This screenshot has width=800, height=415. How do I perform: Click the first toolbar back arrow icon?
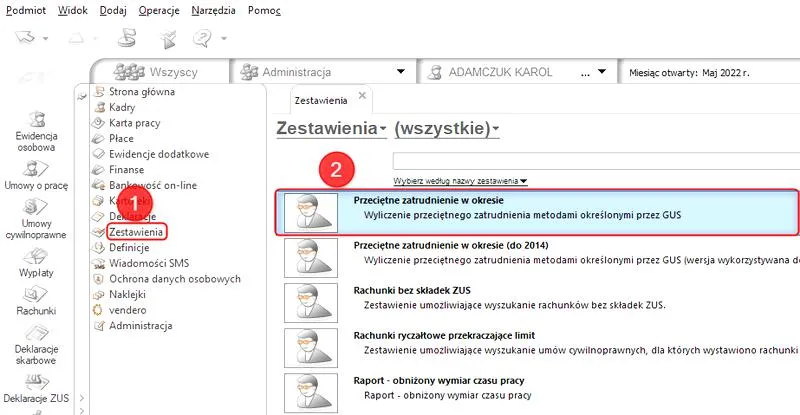[25, 37]
